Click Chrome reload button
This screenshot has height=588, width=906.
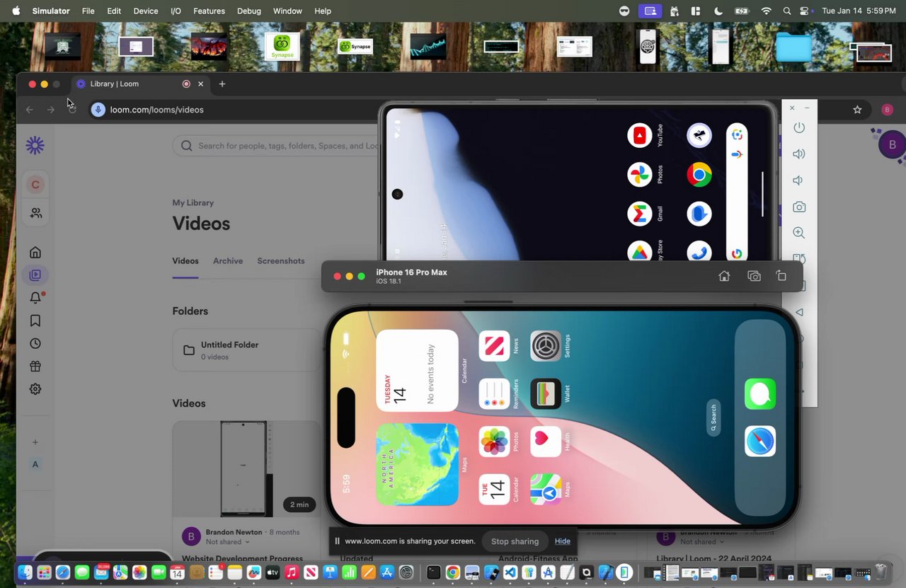tap(72, 110)
